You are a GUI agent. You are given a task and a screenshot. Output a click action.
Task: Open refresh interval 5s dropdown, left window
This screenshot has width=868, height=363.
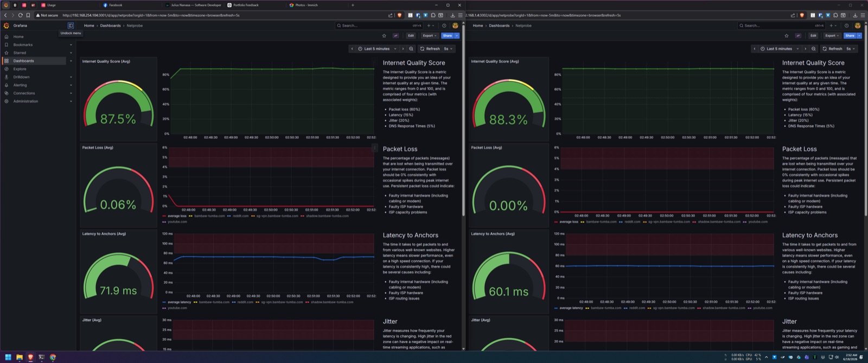click(x=448, y=49)
